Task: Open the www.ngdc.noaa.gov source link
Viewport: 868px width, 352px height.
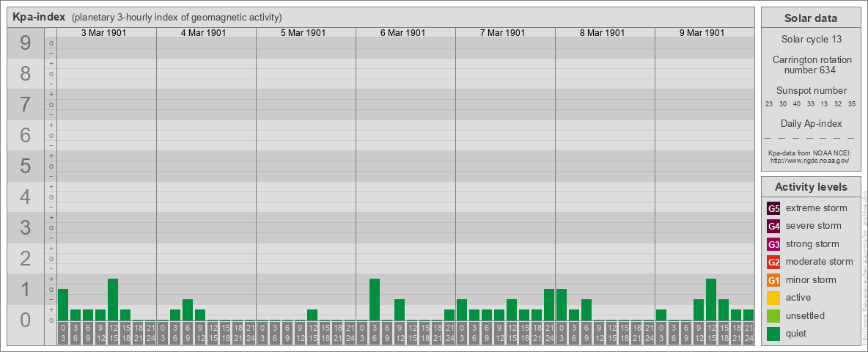Action: pyautogui.click(x=811, y=160)
